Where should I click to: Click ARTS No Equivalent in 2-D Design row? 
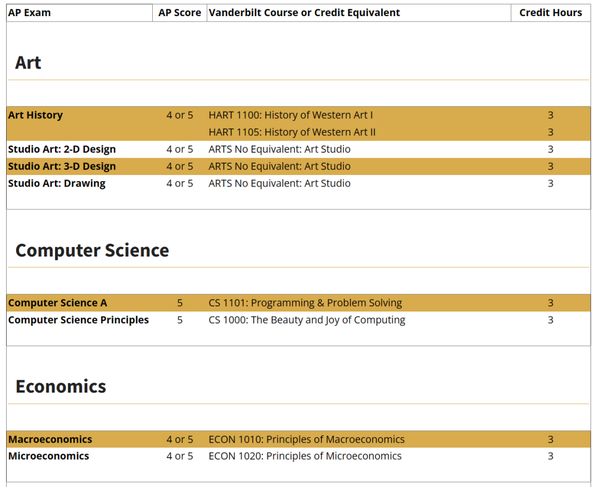pyautogui.click(x=279, y=149)
